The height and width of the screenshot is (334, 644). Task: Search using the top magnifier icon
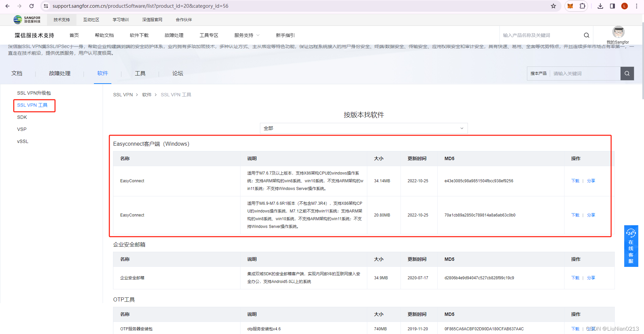pyautogui.click(x=587, y=35)
